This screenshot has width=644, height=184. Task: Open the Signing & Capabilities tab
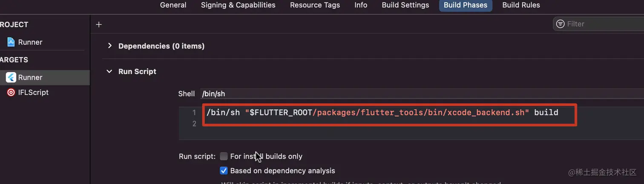click(x=238, y=5)
